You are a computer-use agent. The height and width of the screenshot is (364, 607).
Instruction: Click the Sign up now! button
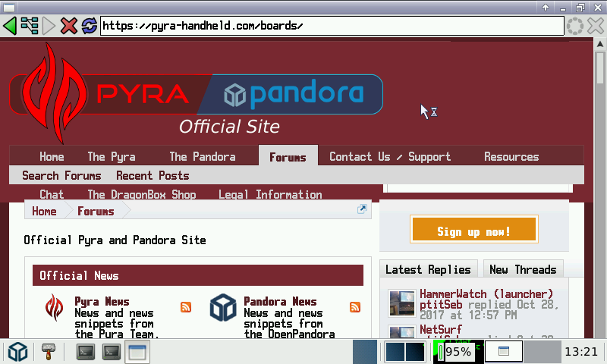point(473,231)
